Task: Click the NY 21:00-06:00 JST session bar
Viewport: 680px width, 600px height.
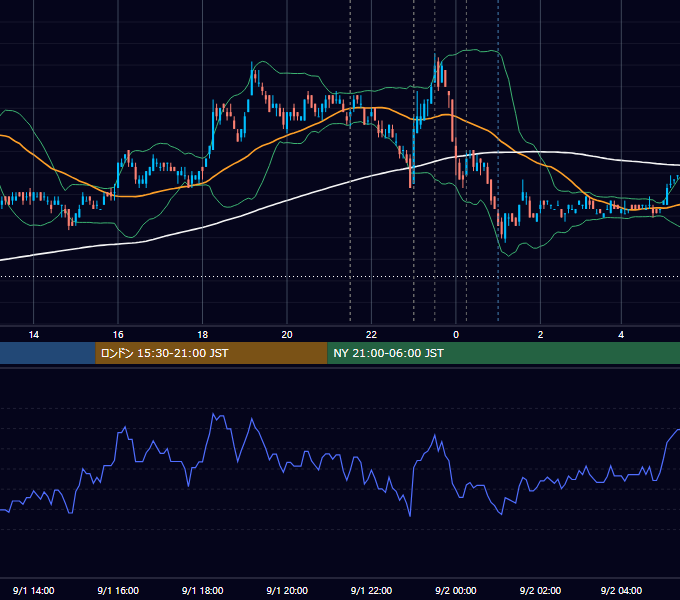Action: pos(503,353)
